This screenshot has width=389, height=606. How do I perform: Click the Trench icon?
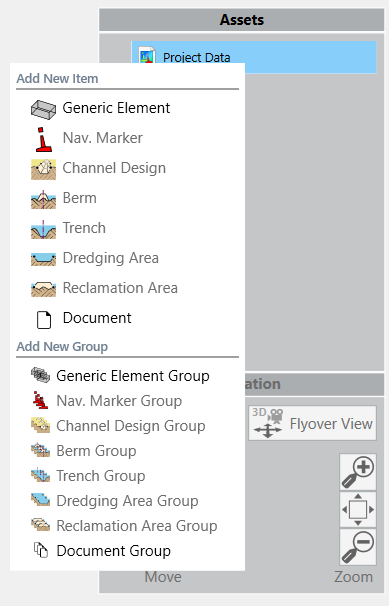click(x=43, y=229)
